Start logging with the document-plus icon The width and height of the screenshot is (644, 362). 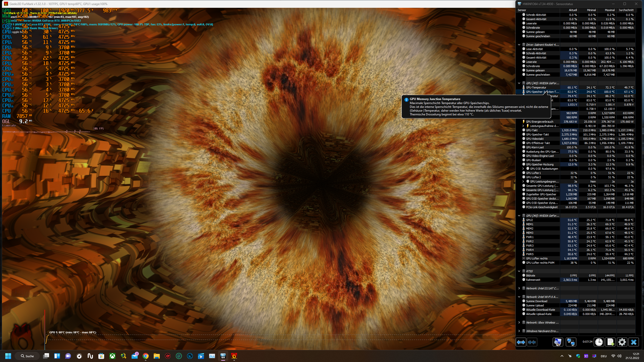tap(611, 342)
